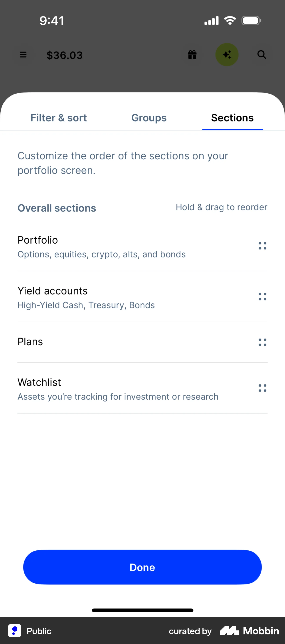Image resolution: width=285 pixels, height=644 pixels.
Task: Open the hamburger menu icon
Action: [x=23, y=55]
